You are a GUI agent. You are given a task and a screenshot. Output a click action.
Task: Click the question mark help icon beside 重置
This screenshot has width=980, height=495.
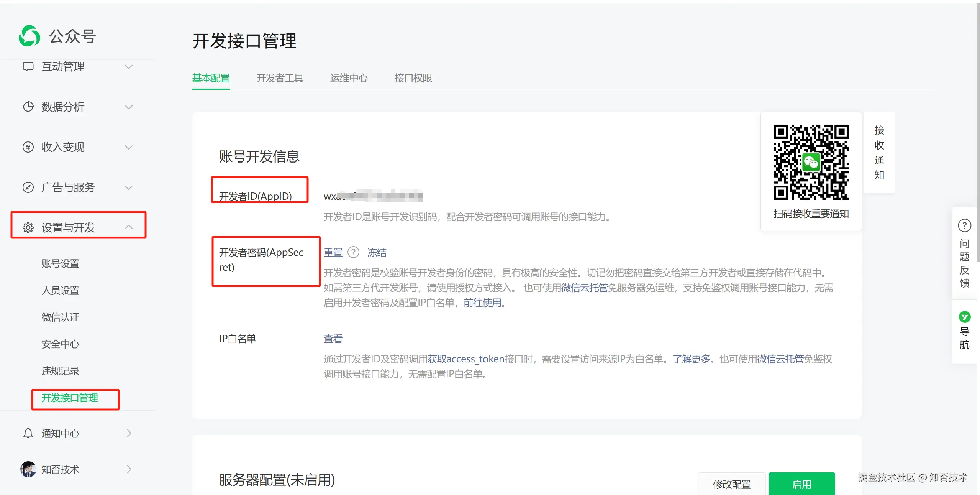point(353,252)
